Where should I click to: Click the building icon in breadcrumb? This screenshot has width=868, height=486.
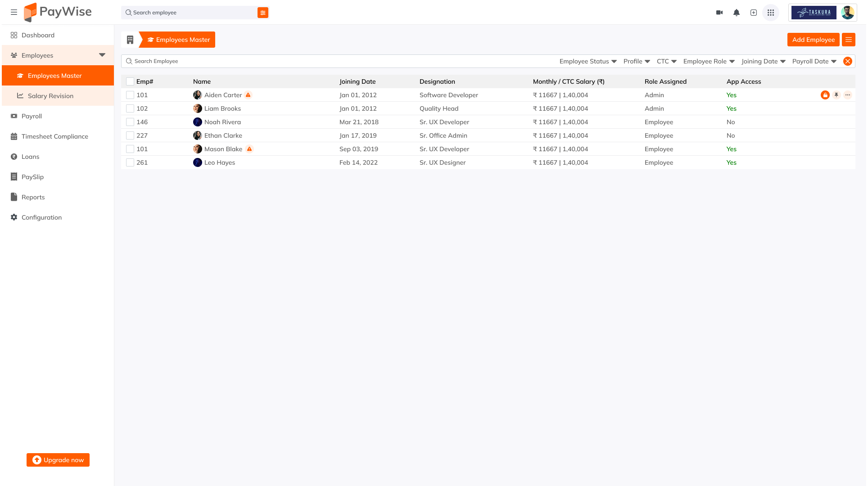[x=130, y=40]
